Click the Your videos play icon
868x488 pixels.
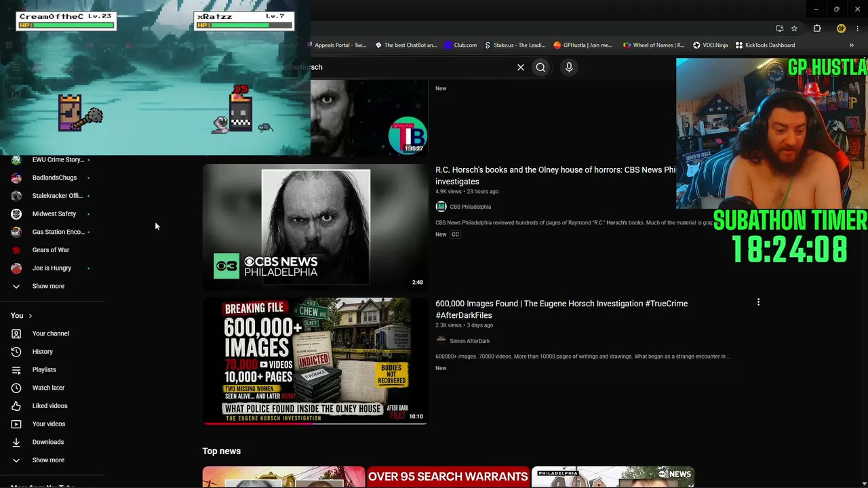[16, 424]
